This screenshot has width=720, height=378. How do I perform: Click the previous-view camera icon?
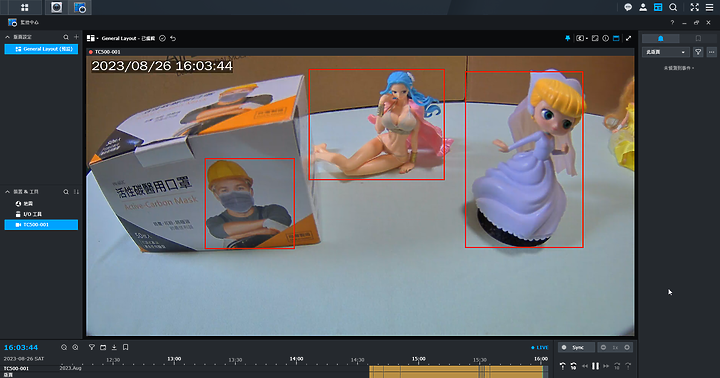(580, 39)
